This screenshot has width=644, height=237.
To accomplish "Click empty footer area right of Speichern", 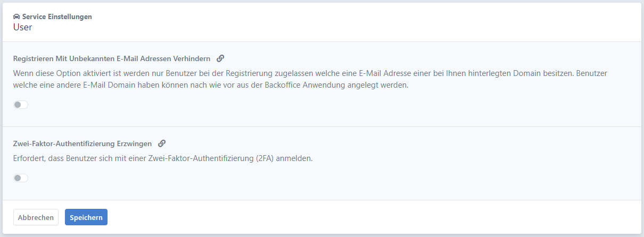I will click(373, 217).
